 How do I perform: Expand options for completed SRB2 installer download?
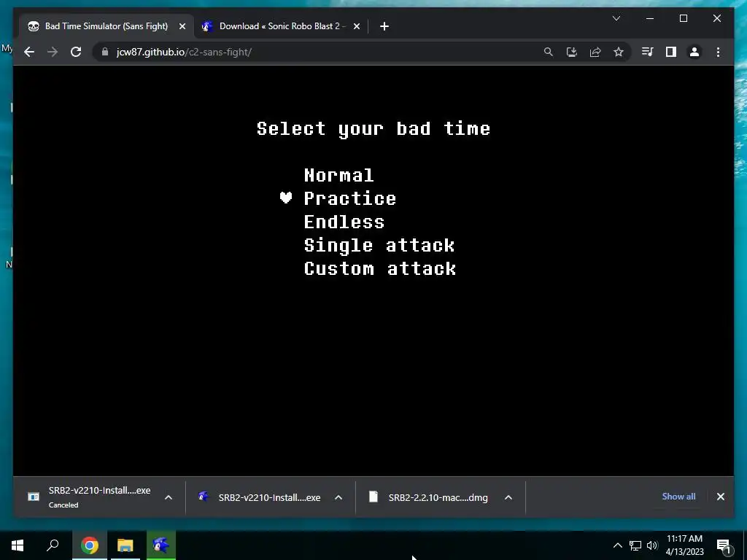coord(338,497)
